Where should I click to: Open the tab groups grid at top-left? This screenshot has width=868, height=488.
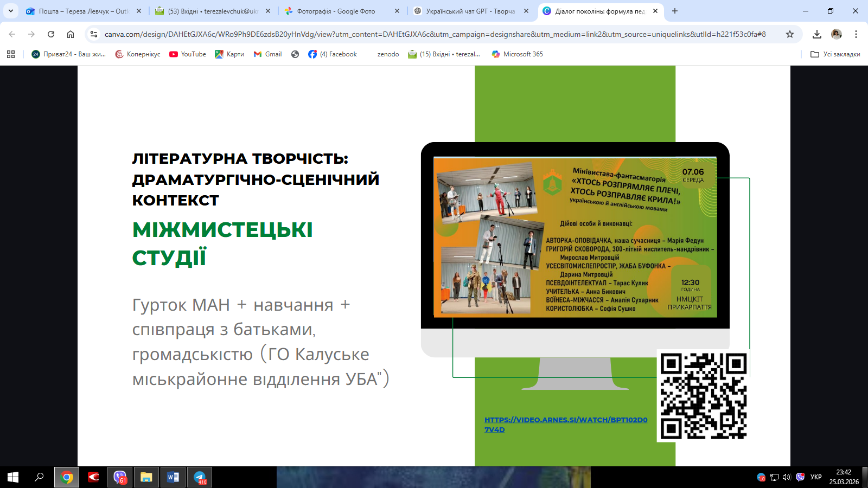coord(11,54)
